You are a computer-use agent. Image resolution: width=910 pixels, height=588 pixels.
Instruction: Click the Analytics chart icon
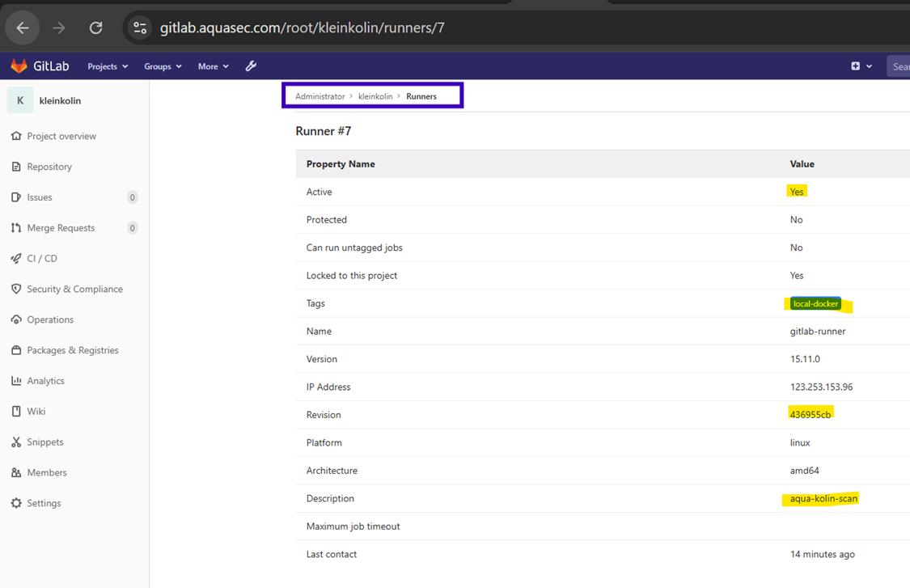click(x=16, y=381)
